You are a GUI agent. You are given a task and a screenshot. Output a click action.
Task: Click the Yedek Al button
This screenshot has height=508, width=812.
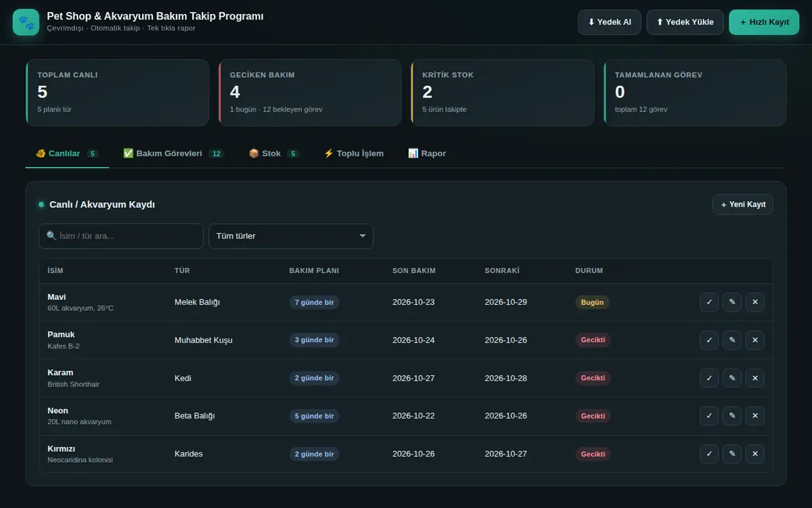610,22
